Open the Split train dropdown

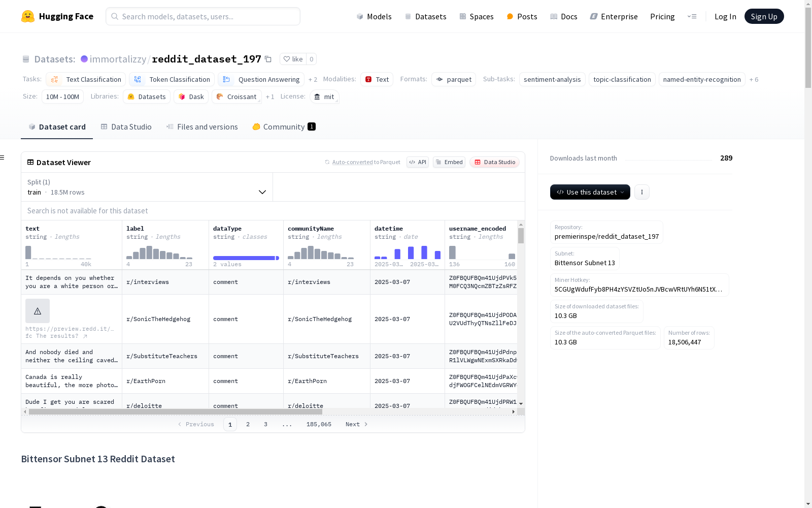(x=147, y=187)
